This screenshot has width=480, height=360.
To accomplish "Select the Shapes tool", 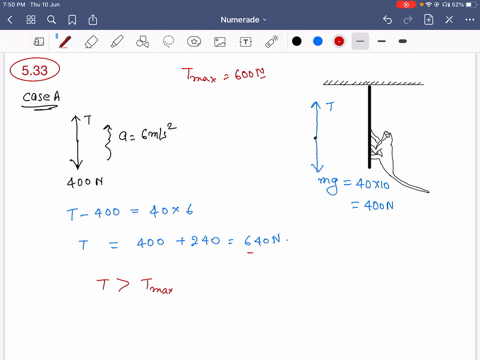I will [x=142, y=42].
